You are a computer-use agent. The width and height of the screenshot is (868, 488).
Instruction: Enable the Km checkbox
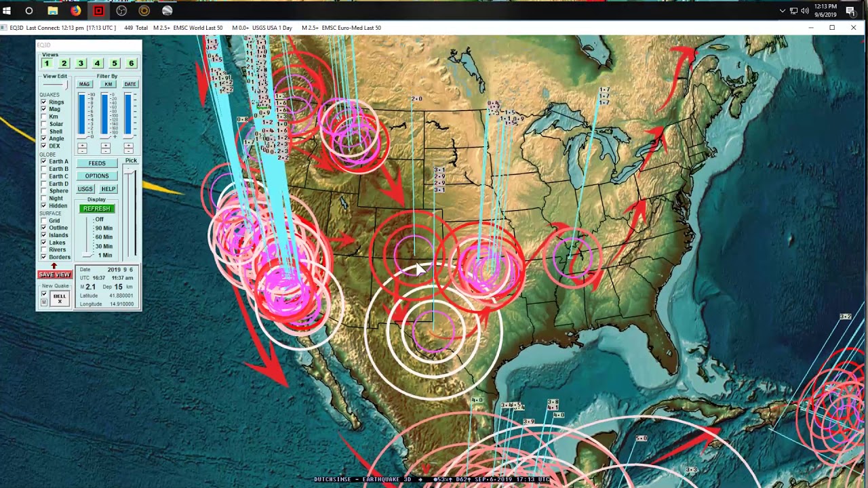pos(43,117)
